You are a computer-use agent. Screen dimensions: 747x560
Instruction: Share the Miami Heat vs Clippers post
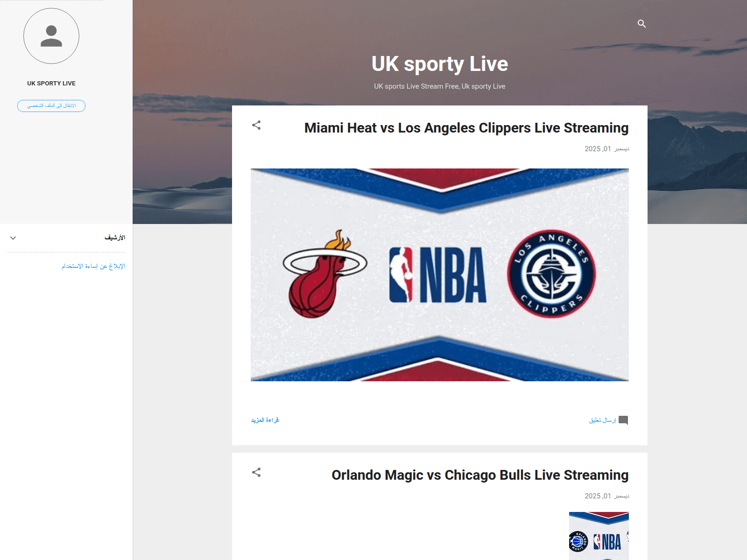coord(256,125)
